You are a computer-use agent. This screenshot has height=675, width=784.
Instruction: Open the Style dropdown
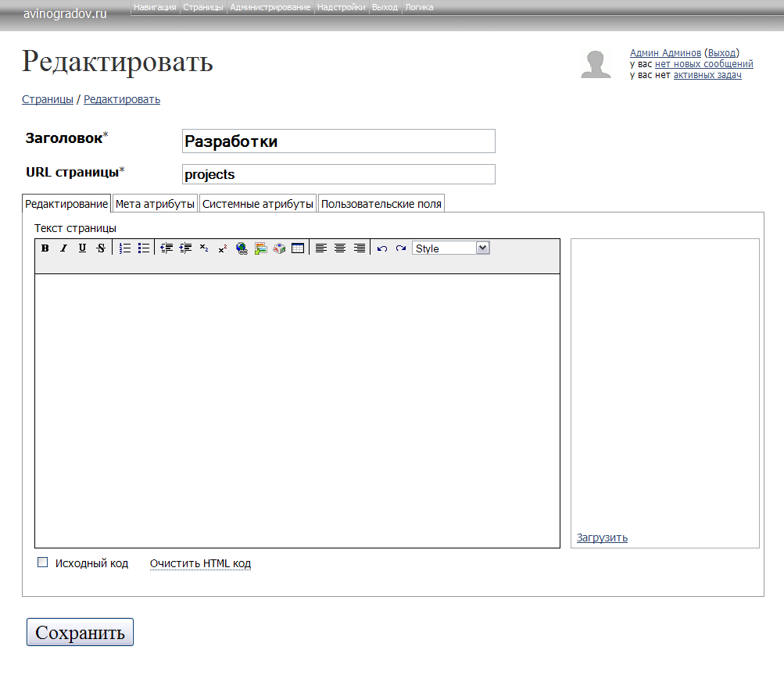[451, 248]
